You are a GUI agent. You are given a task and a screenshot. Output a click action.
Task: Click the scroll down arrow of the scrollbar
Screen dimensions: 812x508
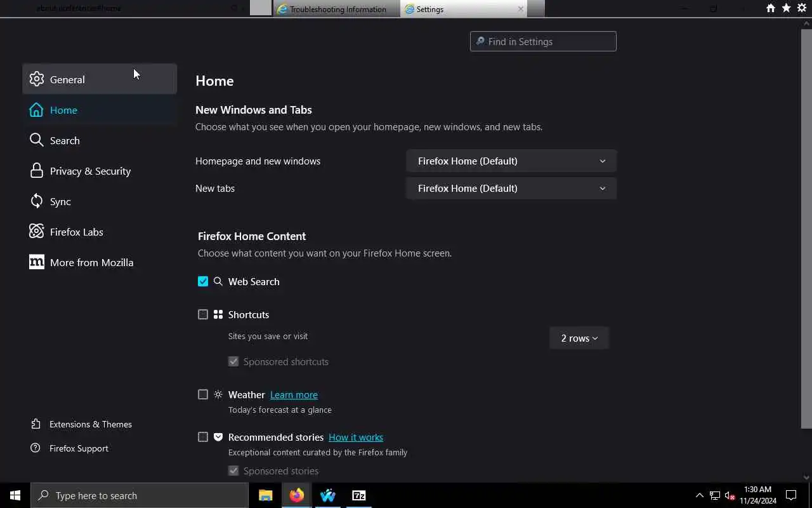pos(806,478)
